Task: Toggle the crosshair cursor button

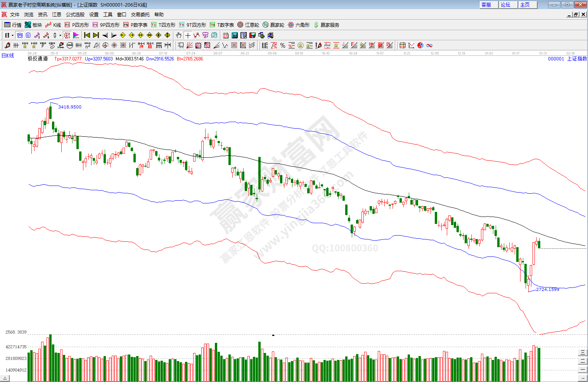Action: coord(188,35)
